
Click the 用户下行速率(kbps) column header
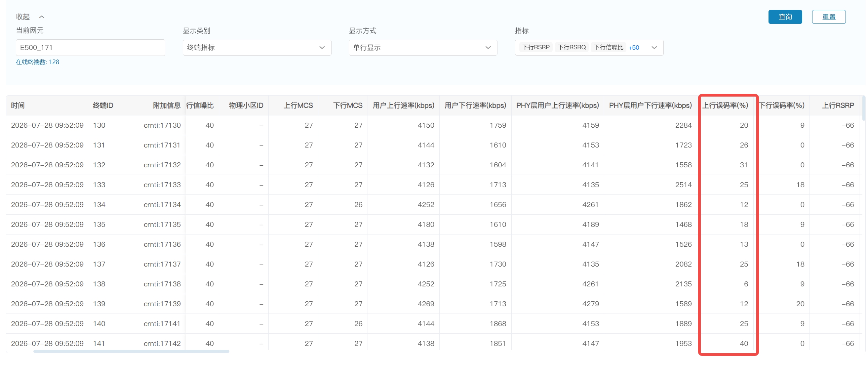point(475,105)
